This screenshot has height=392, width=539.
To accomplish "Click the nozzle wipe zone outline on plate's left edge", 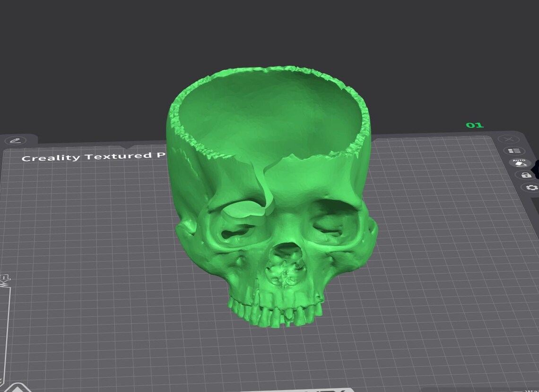I will 5,330.
